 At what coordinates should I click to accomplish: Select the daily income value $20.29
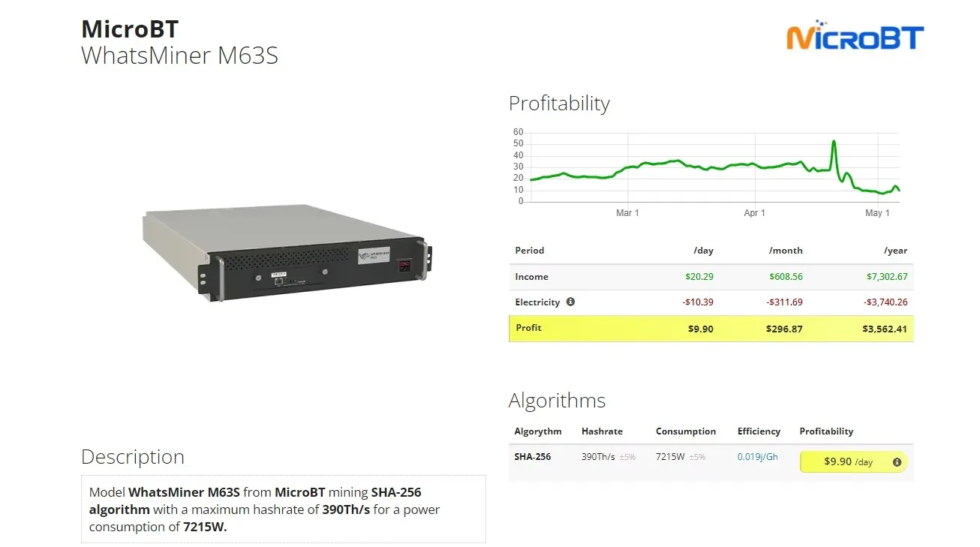coord(699,277)
